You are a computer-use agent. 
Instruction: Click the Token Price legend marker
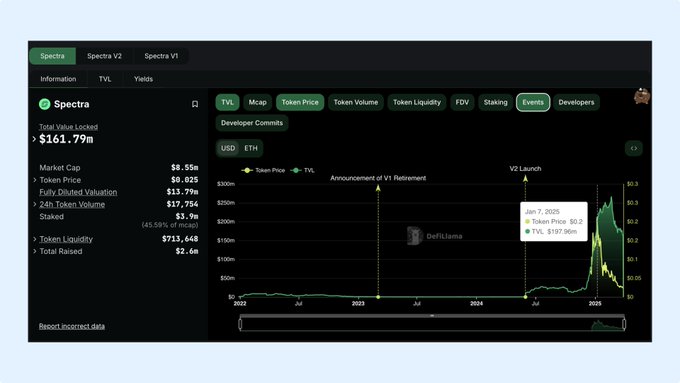pos(247,170)
